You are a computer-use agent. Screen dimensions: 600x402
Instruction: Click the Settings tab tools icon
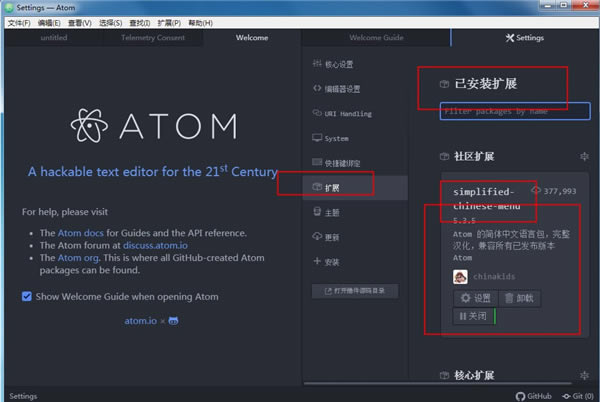coord(510,37)
